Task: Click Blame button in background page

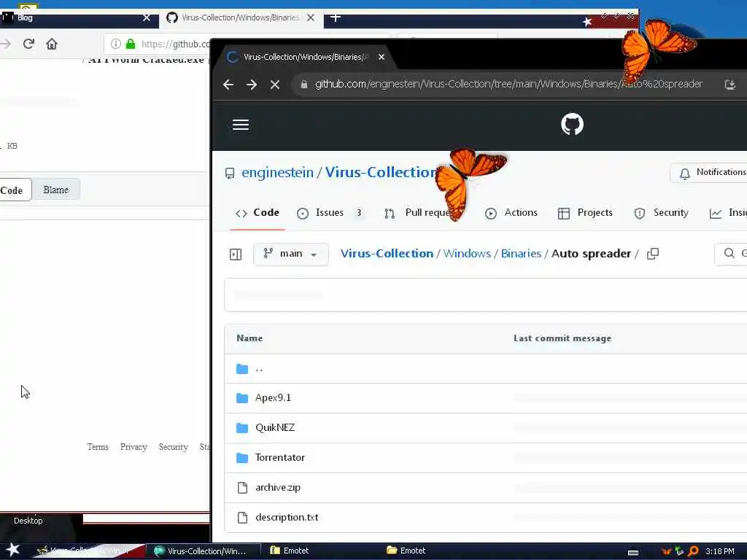Action: coord(55,190)
